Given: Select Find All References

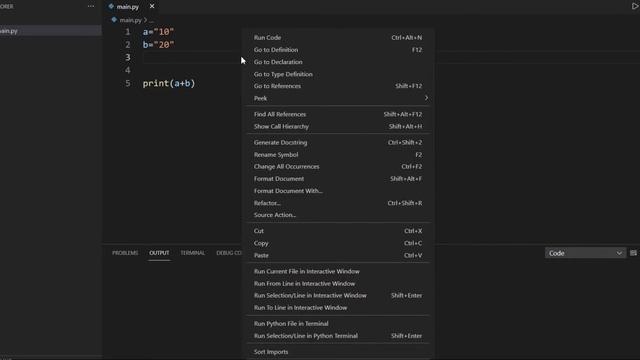Looking at the screenshot, I should point(338,114).
